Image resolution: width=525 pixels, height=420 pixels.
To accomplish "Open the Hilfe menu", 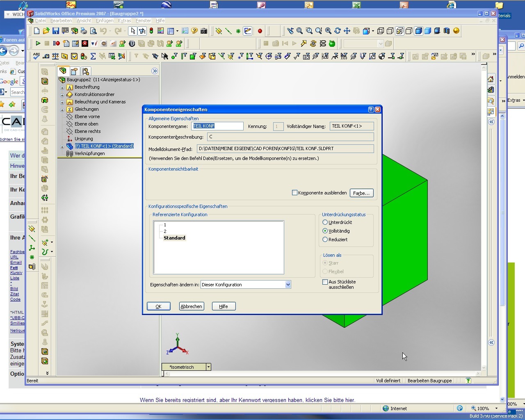I will tap(160, 21).
